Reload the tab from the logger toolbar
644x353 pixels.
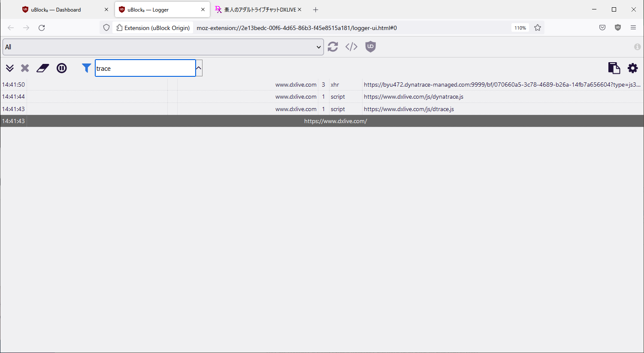[333, 47]
